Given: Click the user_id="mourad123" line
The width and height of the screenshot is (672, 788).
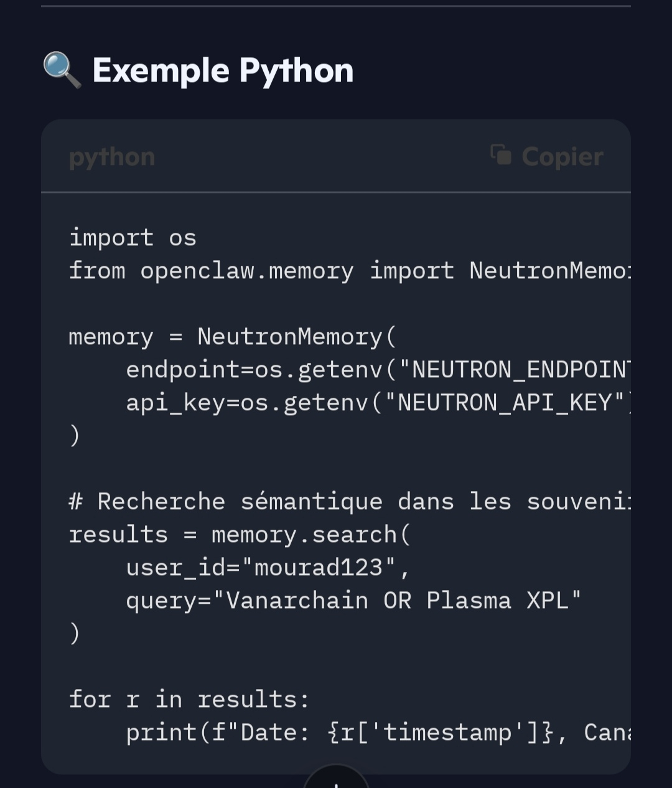Looking at the screenshot, I should click(268, 568).
